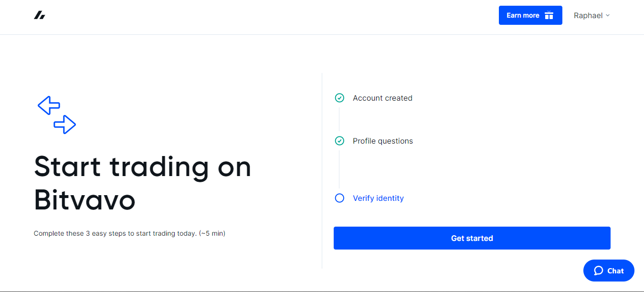The image size is (644, 292).
Task: Click the gift icon in Earn more
Action: pos(549,15)
